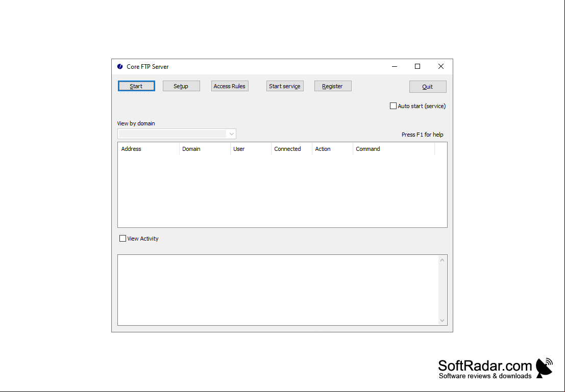The width and height of the screenshot is (565, 392).
Task: Close the Core FTP Server window
Action: (x=441, y=66)
